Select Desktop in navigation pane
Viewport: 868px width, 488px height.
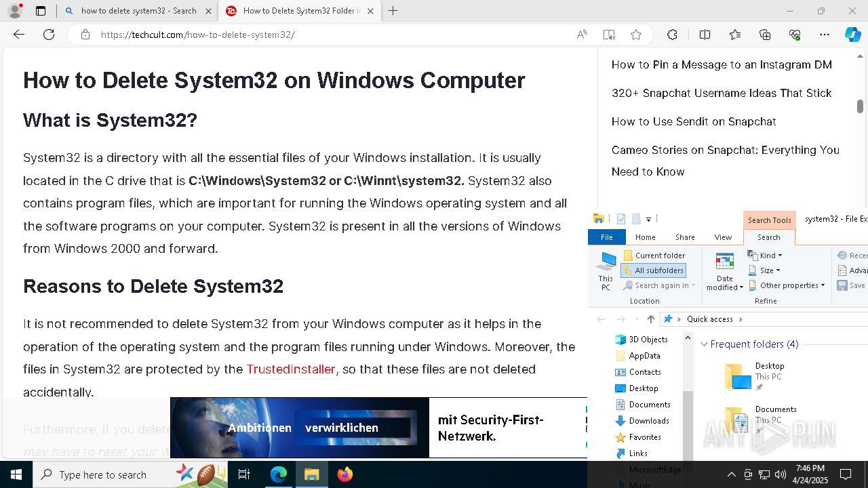637,388
